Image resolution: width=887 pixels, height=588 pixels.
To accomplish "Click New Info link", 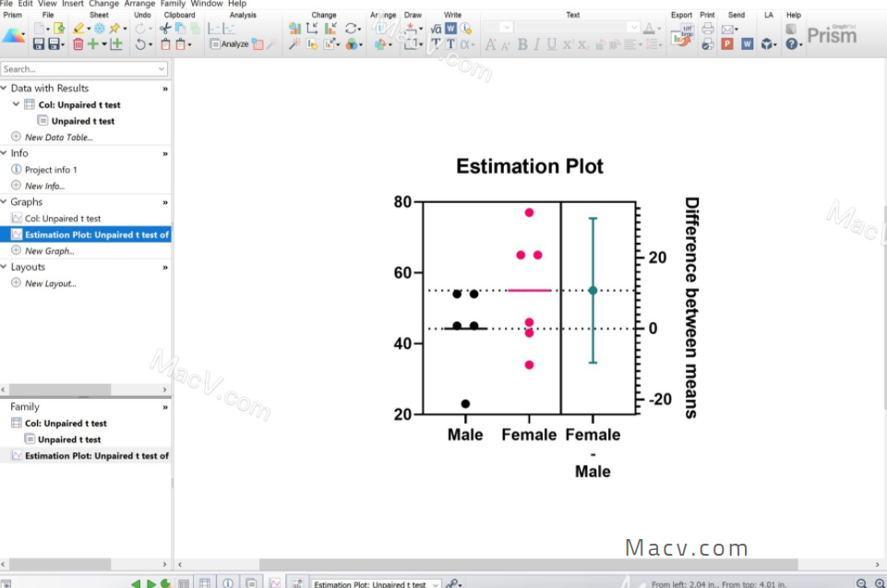I will [44, 186].
